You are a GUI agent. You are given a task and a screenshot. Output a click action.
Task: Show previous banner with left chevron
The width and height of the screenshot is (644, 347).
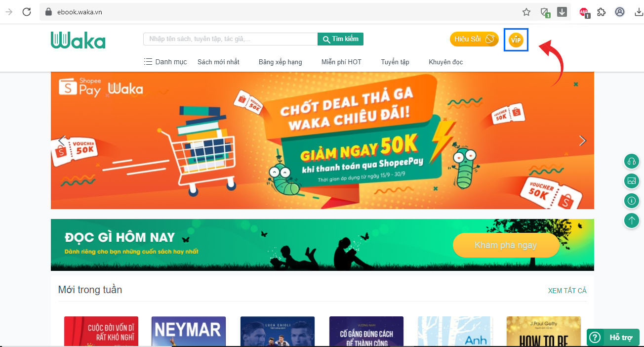(x=61, y=141)
